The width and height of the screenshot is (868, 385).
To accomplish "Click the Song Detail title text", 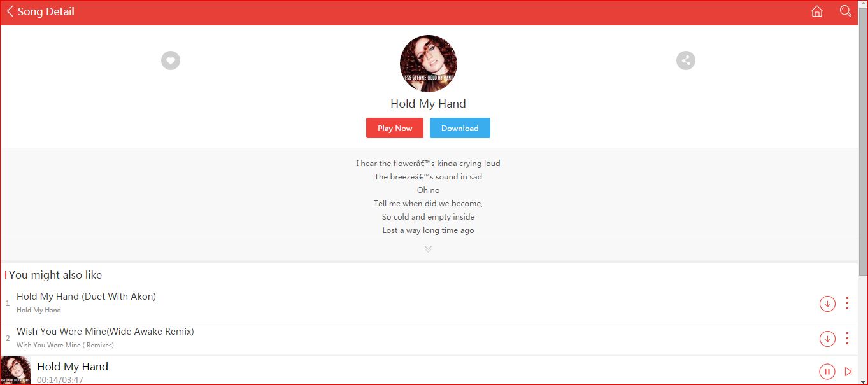I will (46, 11).
